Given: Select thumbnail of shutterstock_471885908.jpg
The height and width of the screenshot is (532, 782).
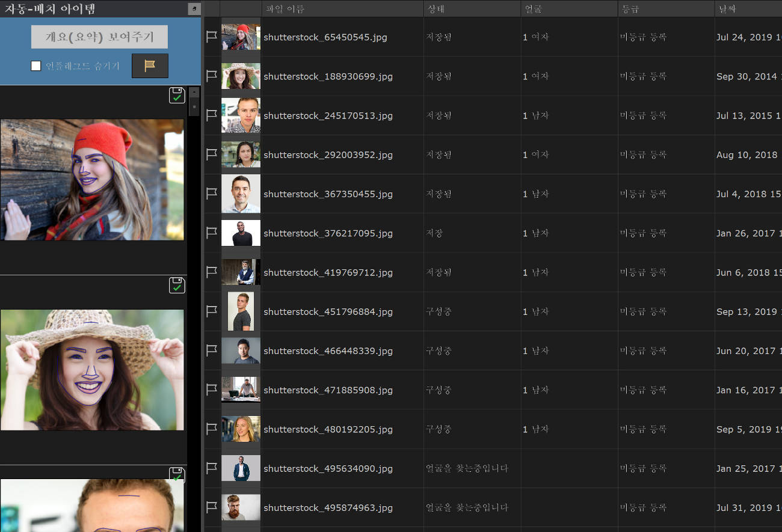Looking at the screenshot, I should [241, 390].
